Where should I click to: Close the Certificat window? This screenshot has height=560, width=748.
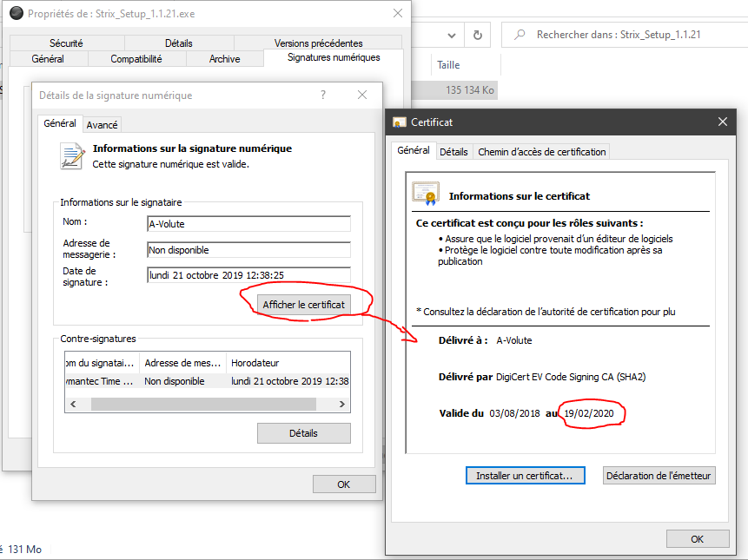tap(723, 122)
